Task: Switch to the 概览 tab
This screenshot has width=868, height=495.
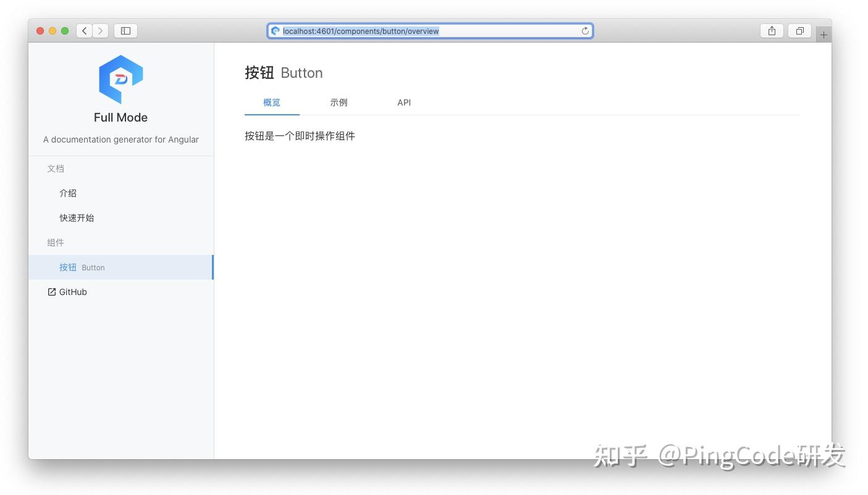Action: point(272,102)
